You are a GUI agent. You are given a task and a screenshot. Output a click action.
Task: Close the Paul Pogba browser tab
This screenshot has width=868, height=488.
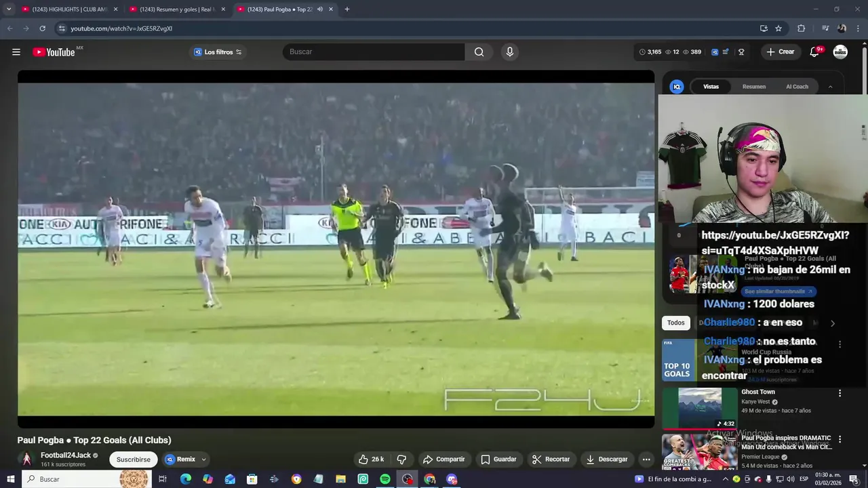pyautogui.click(x=331, y=9)
